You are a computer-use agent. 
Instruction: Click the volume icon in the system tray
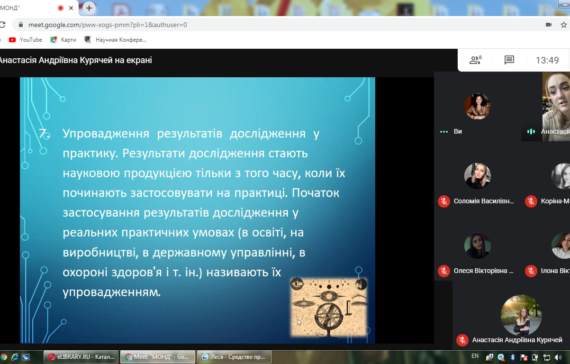point(558,357)
